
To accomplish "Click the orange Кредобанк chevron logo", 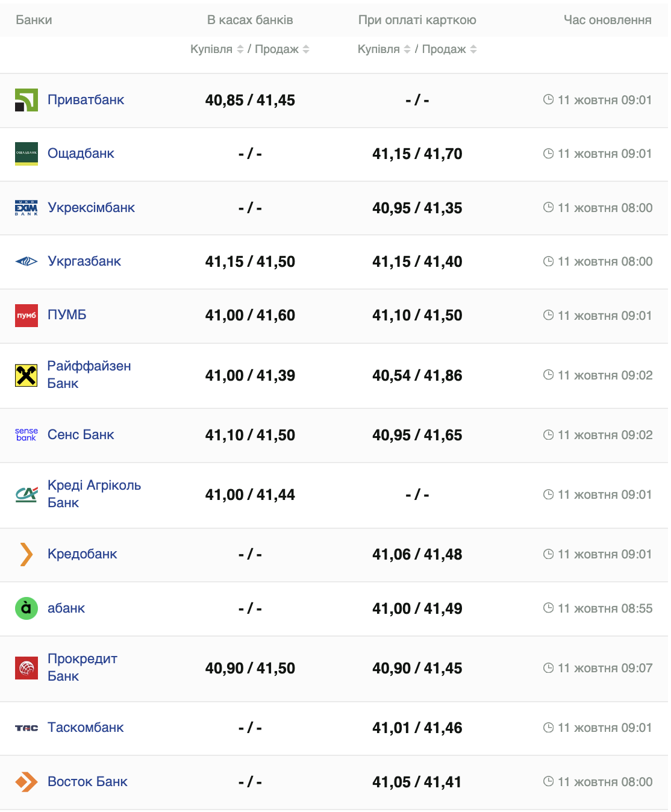I will (26, 554).
